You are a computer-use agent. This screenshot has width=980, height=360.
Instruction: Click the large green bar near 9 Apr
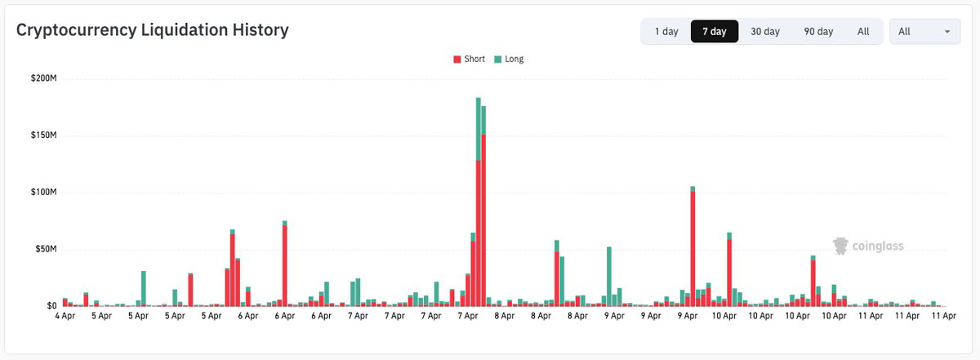point(608,273)
